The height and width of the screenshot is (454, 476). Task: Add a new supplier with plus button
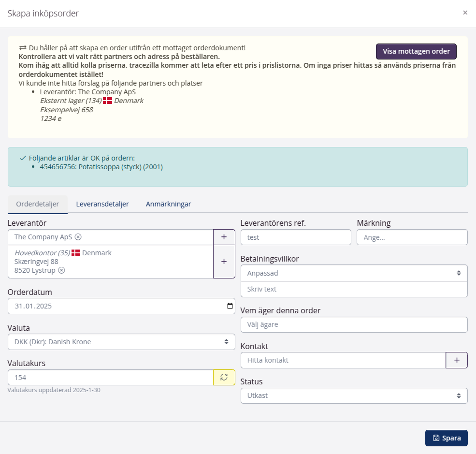click(x=224, y=237)
